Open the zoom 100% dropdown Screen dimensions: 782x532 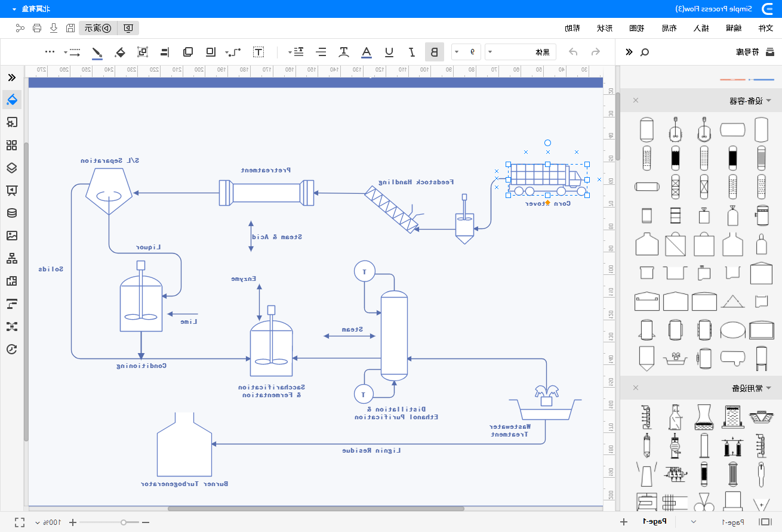48,522
